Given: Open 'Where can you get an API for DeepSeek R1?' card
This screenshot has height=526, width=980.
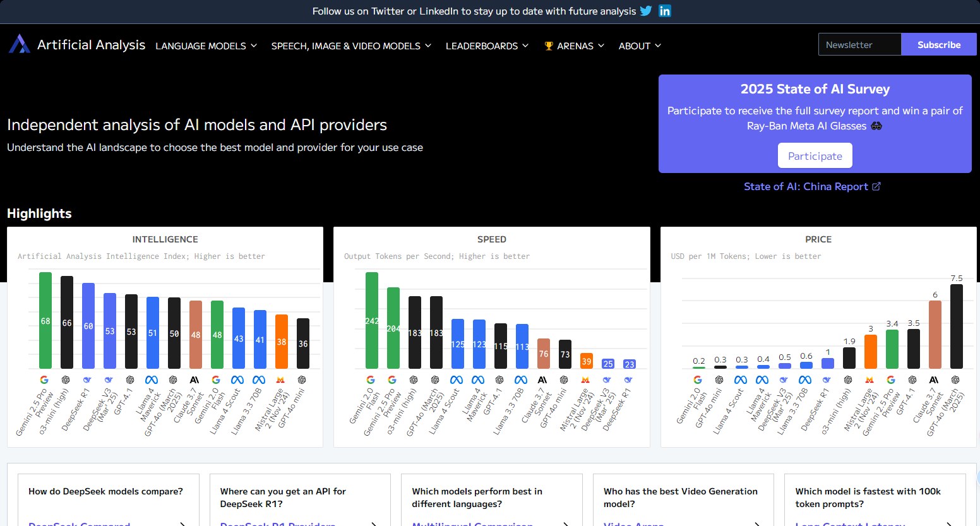Looking at the screenshot, I should 300,500.
